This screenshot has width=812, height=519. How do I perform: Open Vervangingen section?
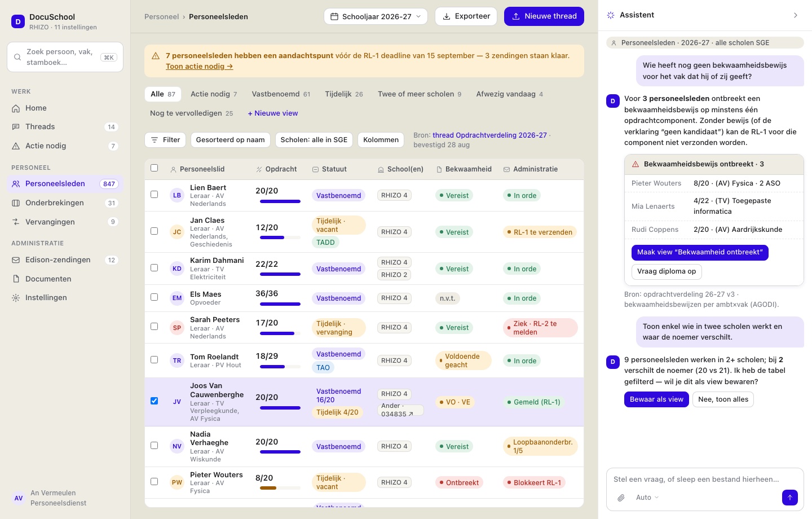(x=65, y=222)
